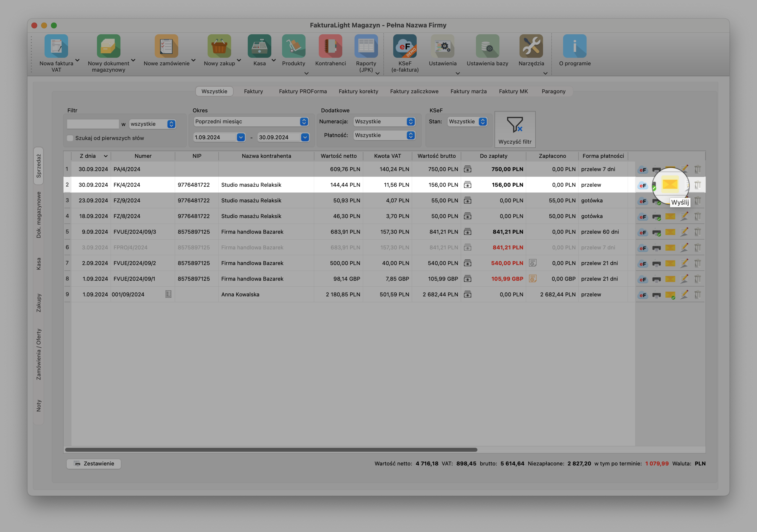Open the KSeF (e-faktura) icon
Screen dimensions: 757x532
point(405,46)
